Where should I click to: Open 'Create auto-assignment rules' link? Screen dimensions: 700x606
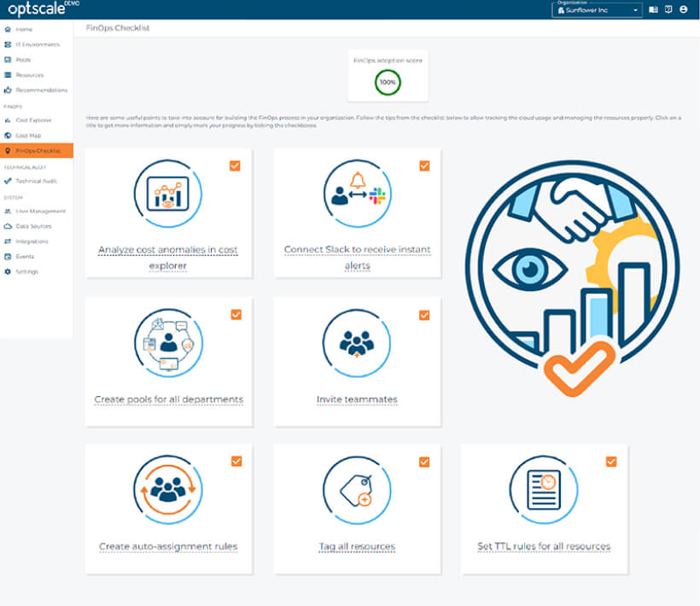tap(168, 546)
